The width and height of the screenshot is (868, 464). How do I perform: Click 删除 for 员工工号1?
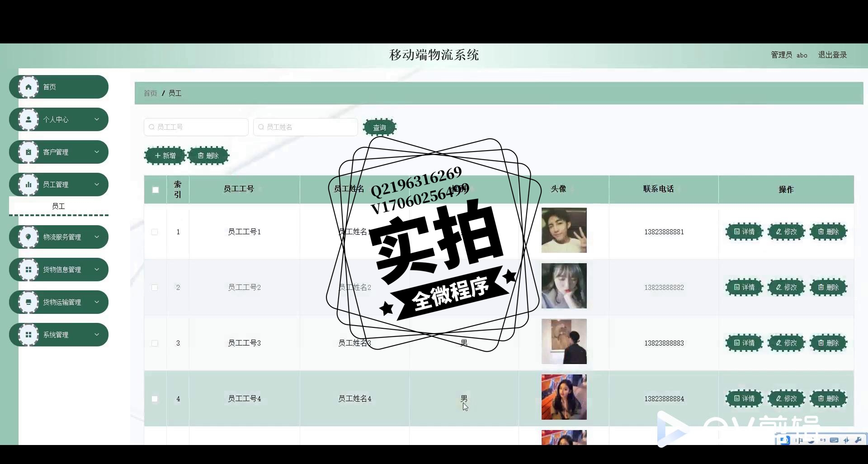click(829, 232)
